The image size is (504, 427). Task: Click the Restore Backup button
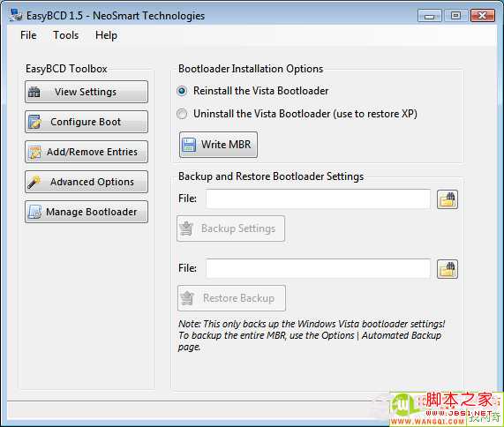tap(231, 298)
